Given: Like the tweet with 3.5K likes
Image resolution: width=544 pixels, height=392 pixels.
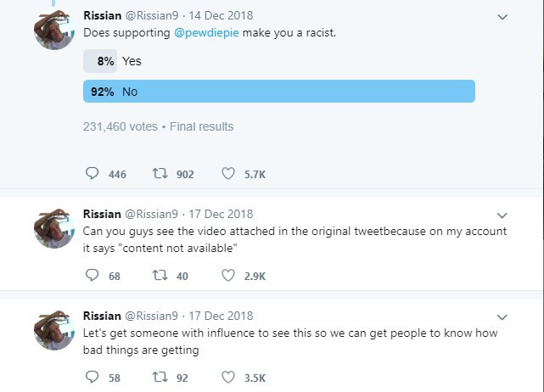Looking at the screenshot, I should point(228,377).
